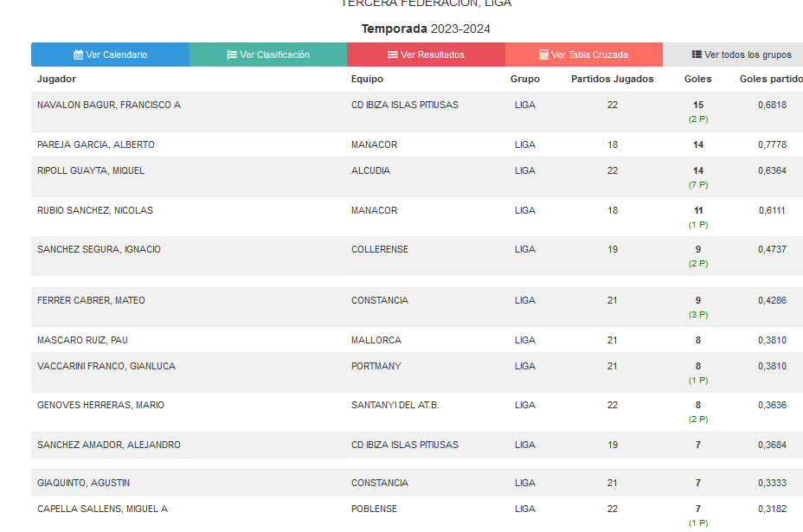
Task: Click the bars icon beside Ver Resultados
Action: [393, 54]
